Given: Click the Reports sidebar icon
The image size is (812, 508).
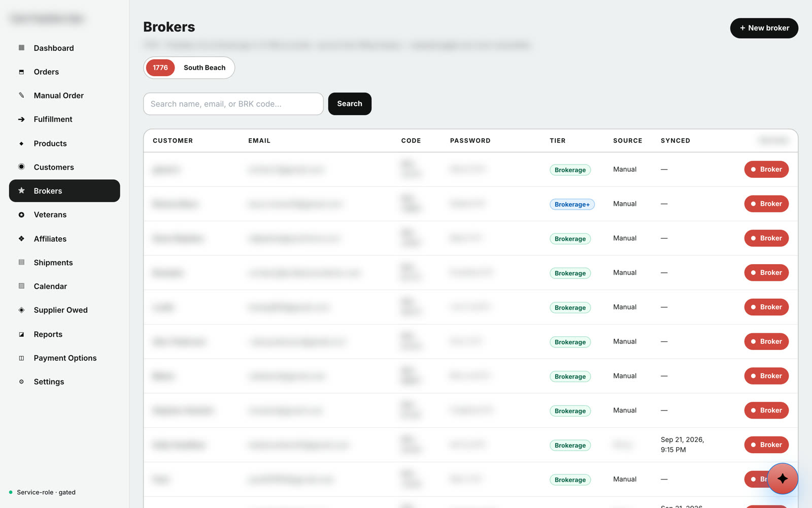Looking at the screenshot, I should 21,334.
